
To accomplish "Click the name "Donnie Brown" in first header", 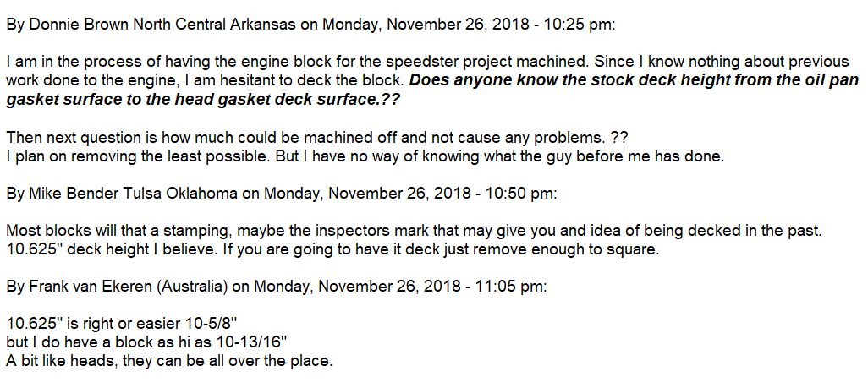I will coord(69,25).
